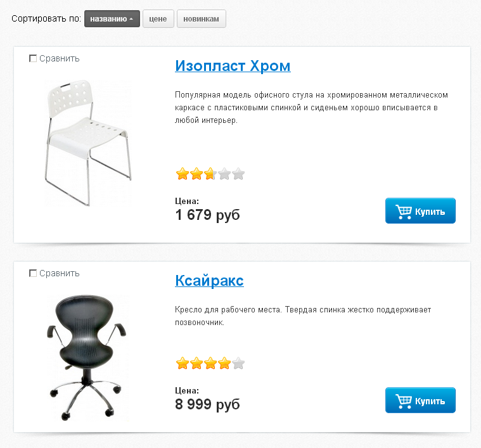This screenshot has width=481, height=448.
Task: Toggle sort direction on названию button
Action: (x=112, y=19)
